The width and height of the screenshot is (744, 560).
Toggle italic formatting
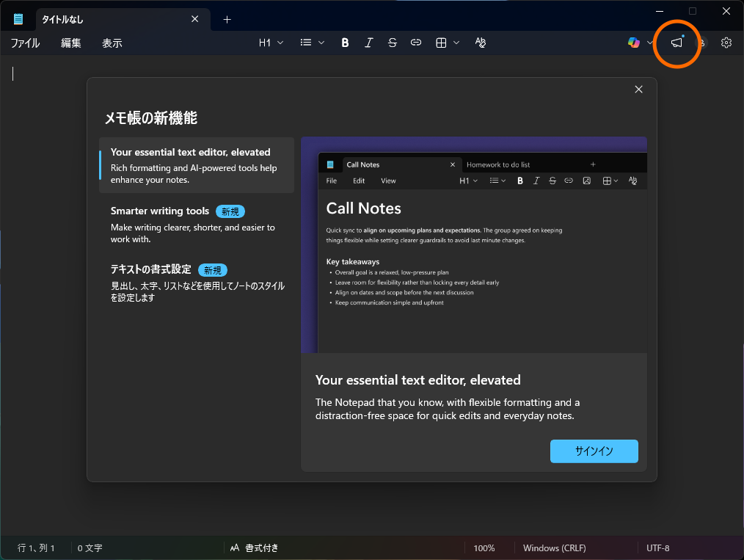tap(368, 43)
